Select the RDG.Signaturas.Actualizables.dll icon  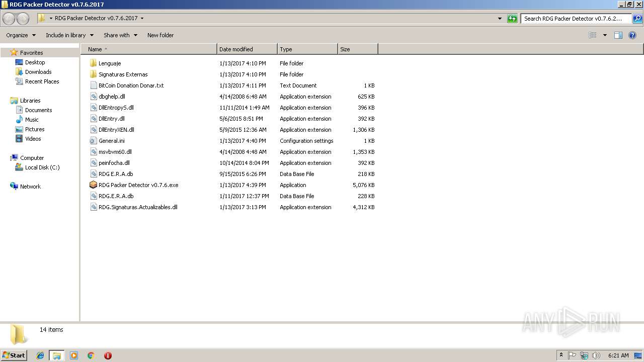(x=93, y=207)
